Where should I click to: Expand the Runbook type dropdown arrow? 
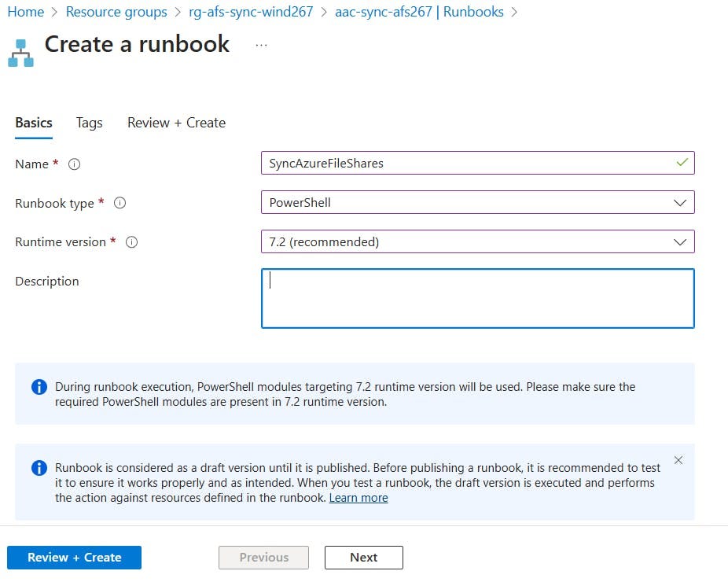pos(680,202)
